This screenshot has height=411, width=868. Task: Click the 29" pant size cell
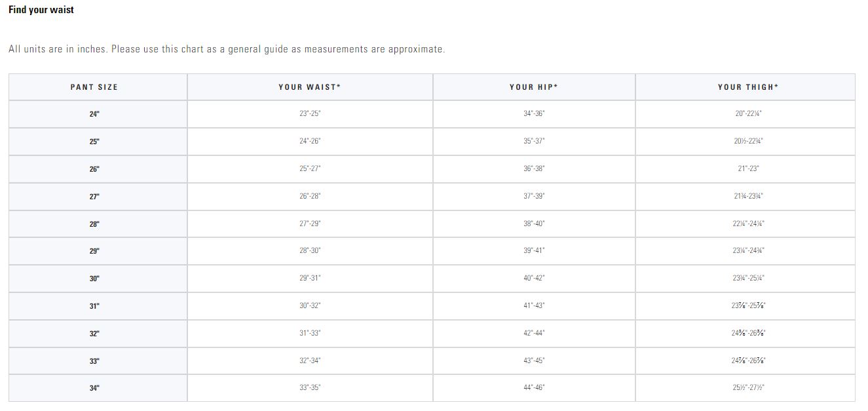[x=94, y=251]
